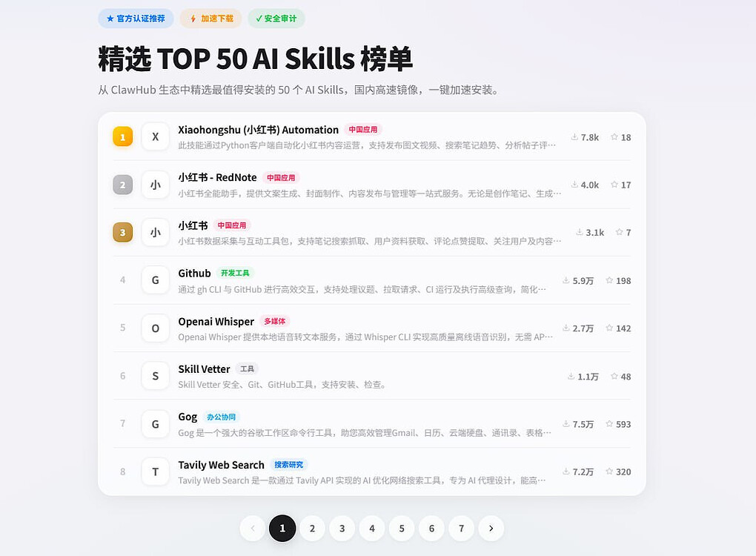Viewport: 756px width, 556px height.
Task: Open the Tavily Web Search skill title
Action: [x=222, y=465]
